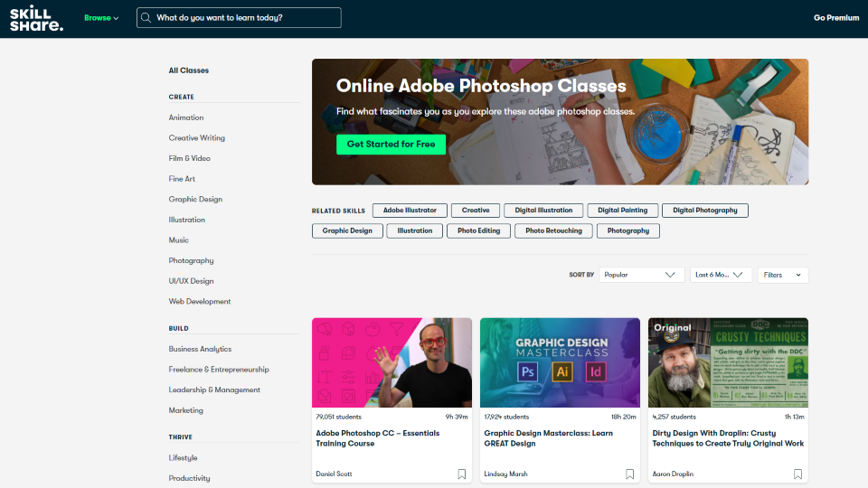Click Go Premium link
The width and height of the screenshot is (868, 488).
(x=835, y=18)
